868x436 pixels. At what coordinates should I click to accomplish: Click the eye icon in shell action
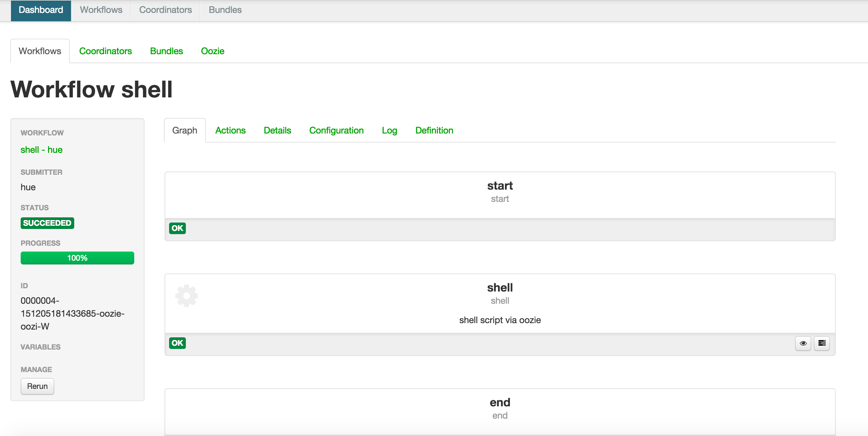pos(802,343)
